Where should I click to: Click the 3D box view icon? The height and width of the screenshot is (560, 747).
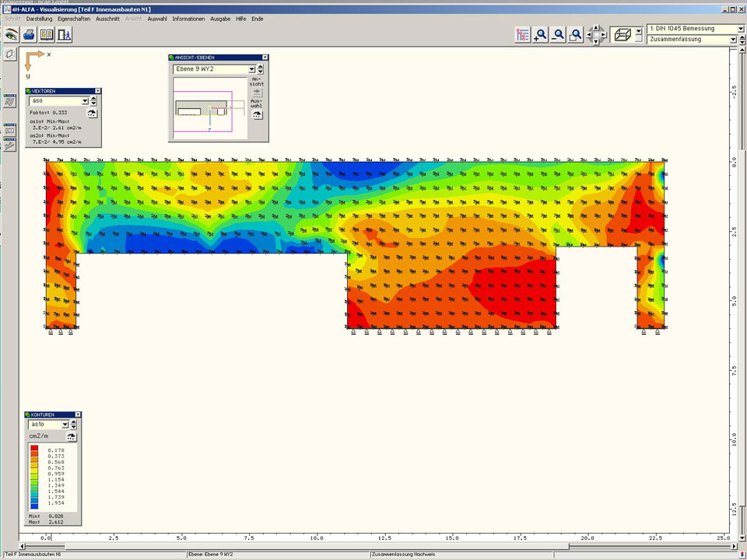pyautogui.click(x=621, y=34)
